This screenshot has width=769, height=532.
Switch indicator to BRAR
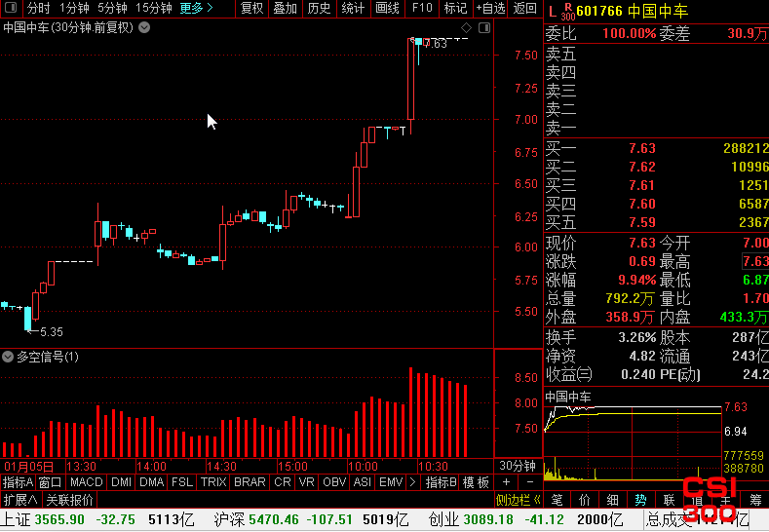(x=250, y=482)
